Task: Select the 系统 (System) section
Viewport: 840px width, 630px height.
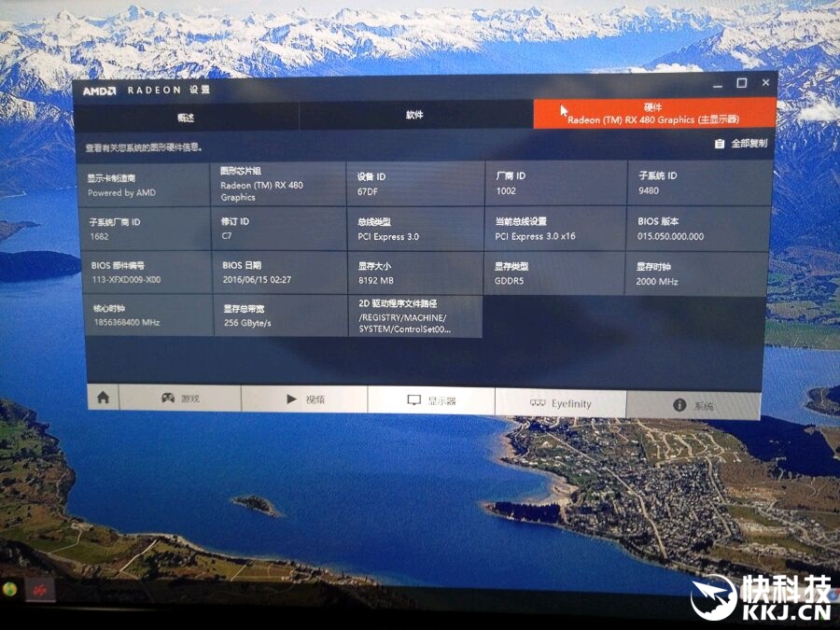Action: pos(693,406)
